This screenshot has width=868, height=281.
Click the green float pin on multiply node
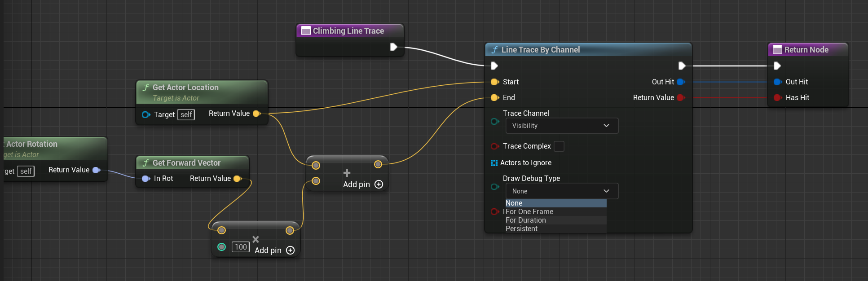pyautogui.click(x=221, y=247)
